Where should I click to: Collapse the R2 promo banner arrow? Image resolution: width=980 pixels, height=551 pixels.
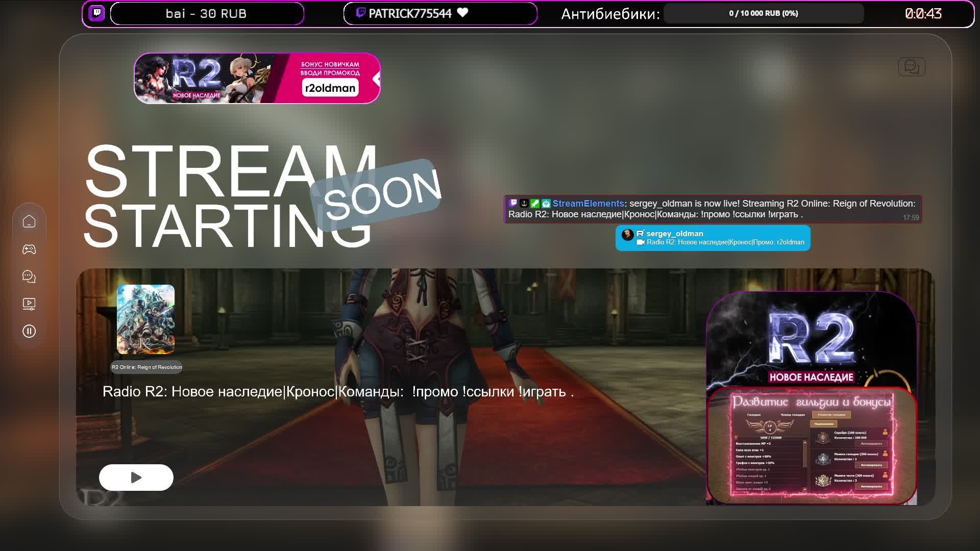376,79
